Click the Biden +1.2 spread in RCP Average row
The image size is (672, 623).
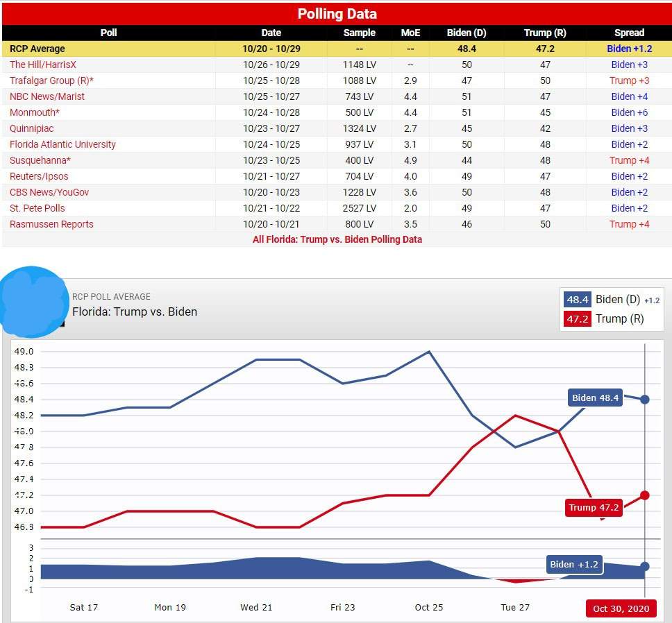(629, 49)
